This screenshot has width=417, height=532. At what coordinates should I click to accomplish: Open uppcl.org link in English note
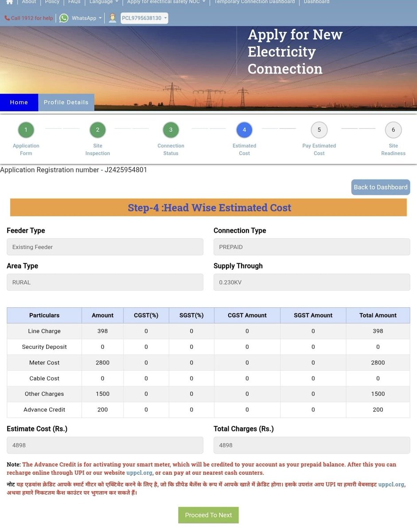(139, 473)
